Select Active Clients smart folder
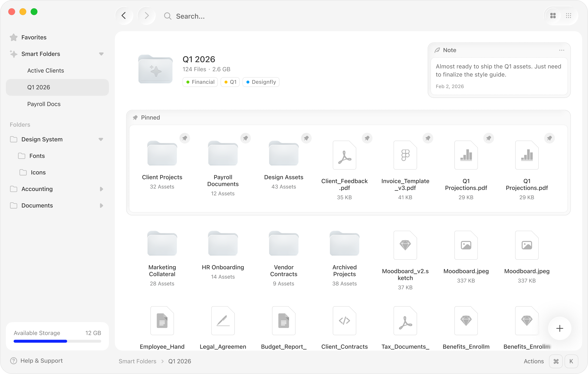This screenshot has width=588, height=374. click(46, 71)
